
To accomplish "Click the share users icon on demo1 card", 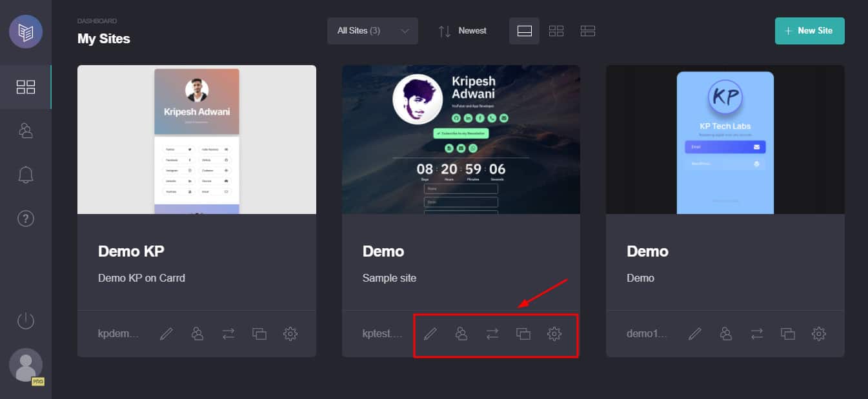I will (726, 334).
